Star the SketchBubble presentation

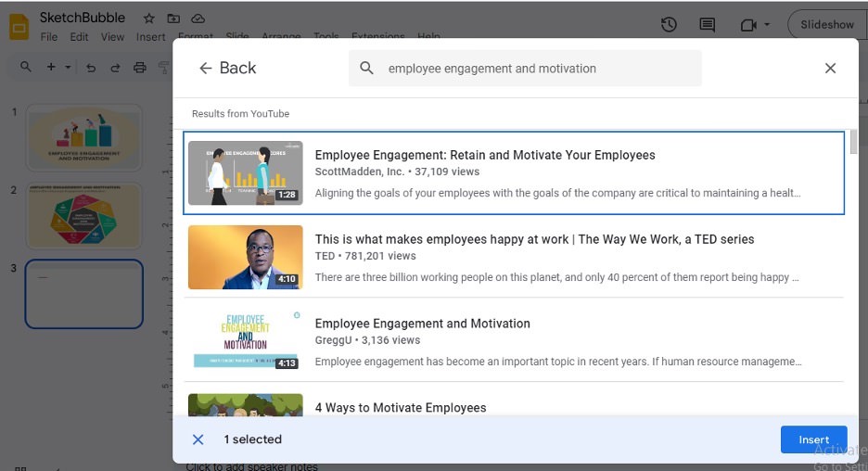pos(149,19)
